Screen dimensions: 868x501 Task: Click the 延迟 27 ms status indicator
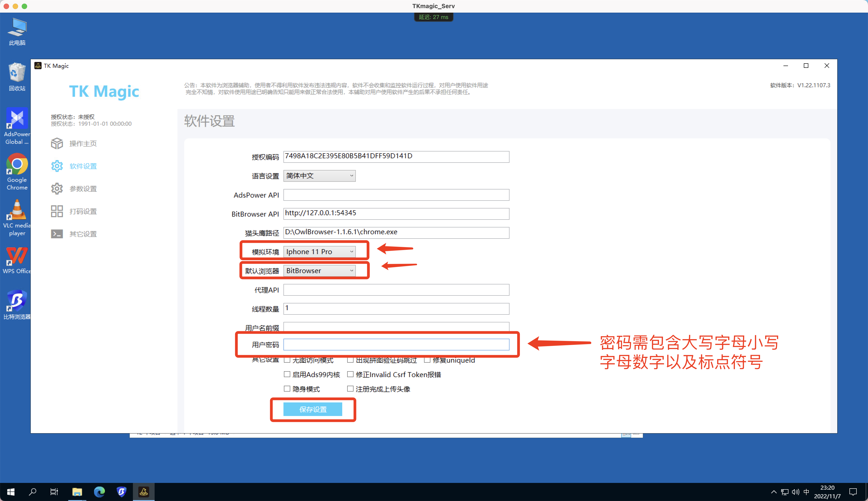pos(434,17)
